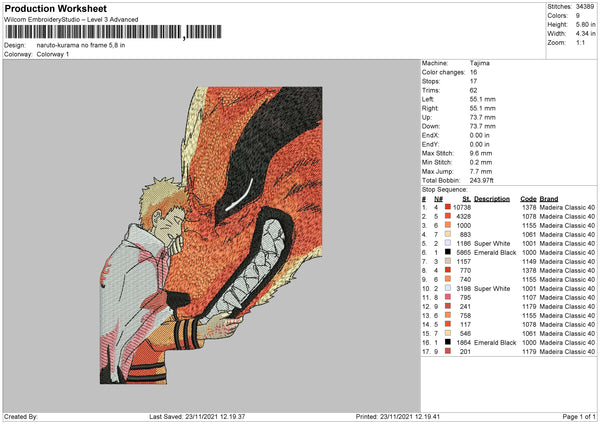Click the 'N#' column header

coord(439,199)
